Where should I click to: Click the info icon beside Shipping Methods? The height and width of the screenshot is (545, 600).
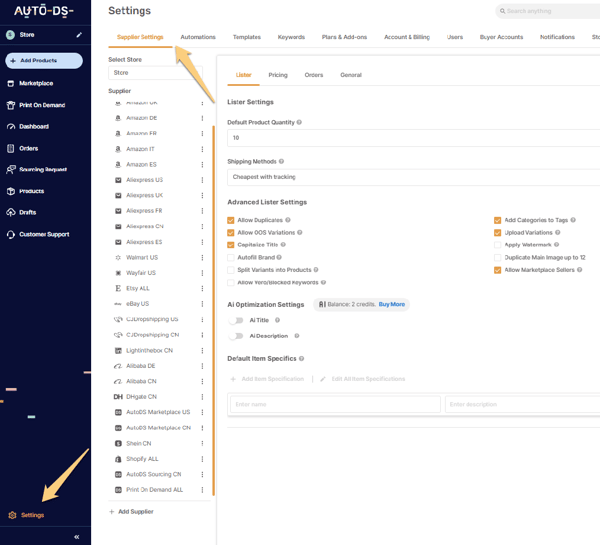pyautogui.click(x=281, y=161)
